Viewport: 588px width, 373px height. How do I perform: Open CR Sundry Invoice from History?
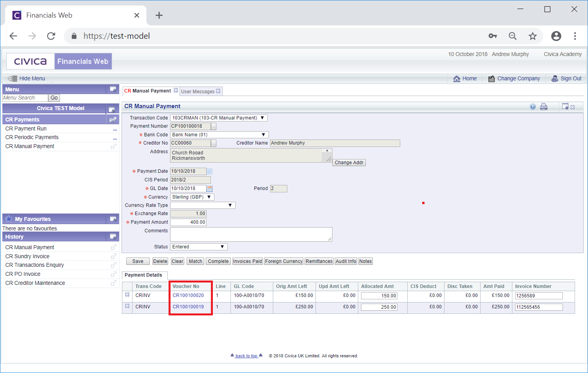pyautogui.click(x=27, y=256)
